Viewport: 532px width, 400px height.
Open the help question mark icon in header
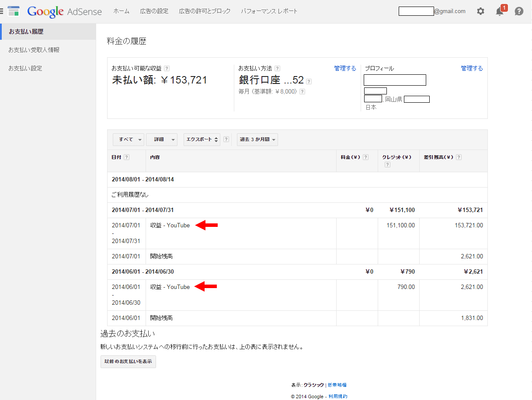(x=519, y=11)
